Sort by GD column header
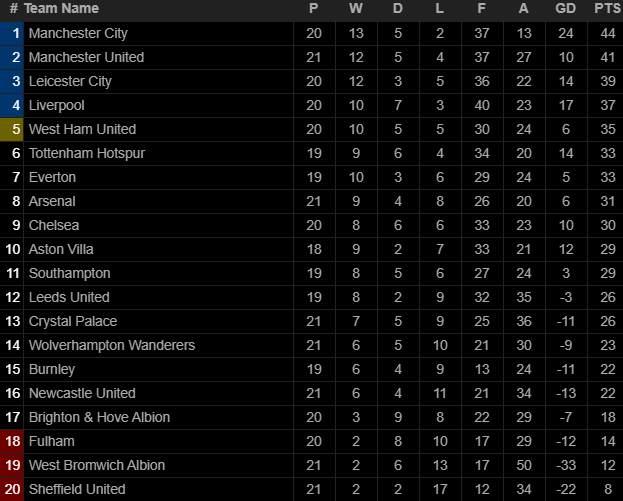The image size is (623, 501). tap(565, 9)
